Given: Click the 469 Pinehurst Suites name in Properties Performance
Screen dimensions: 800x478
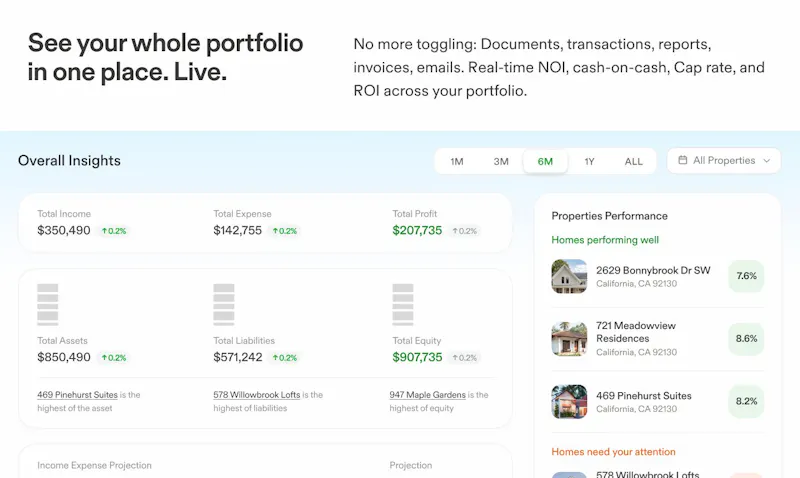Looking at the screenshot, I should point(644,396).
